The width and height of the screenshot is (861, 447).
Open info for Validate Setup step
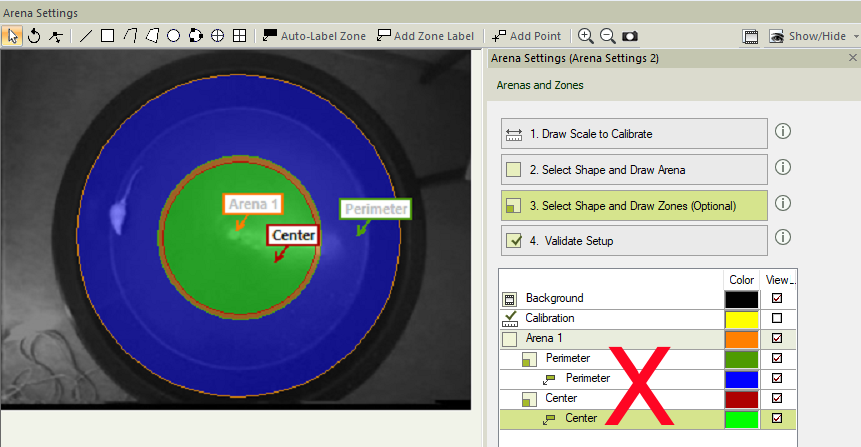(782, 237)
